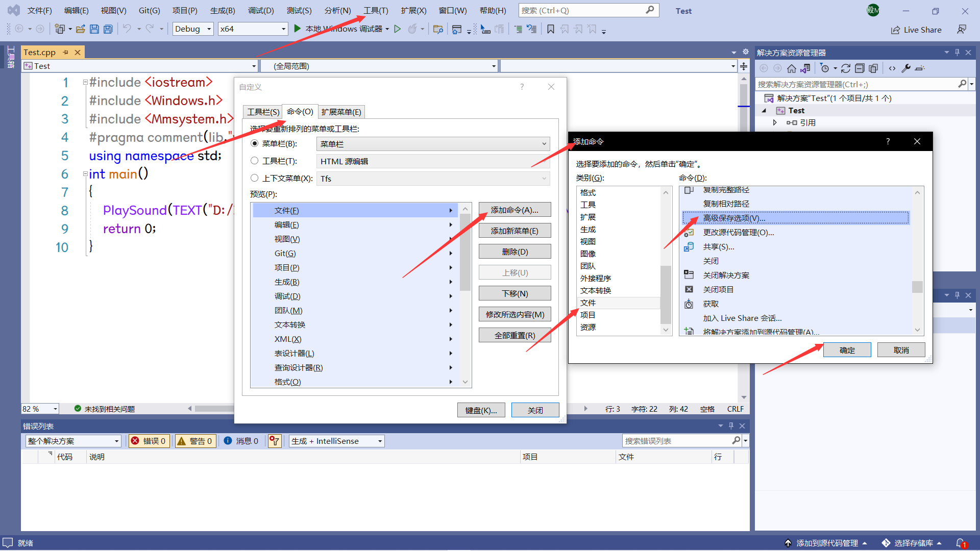Image resolution: width=980 pixels, height=551 pixels.
Task: Click Solution Explorer home icon
Action: tap(791, 68)
